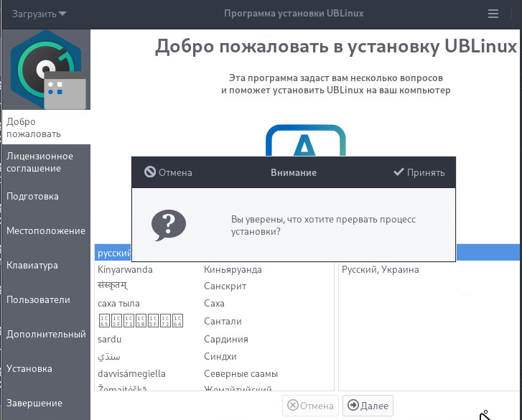Cancel the Внимание dialog with Отмена
Screen dimensions: 522x420
tap(169, 172)
